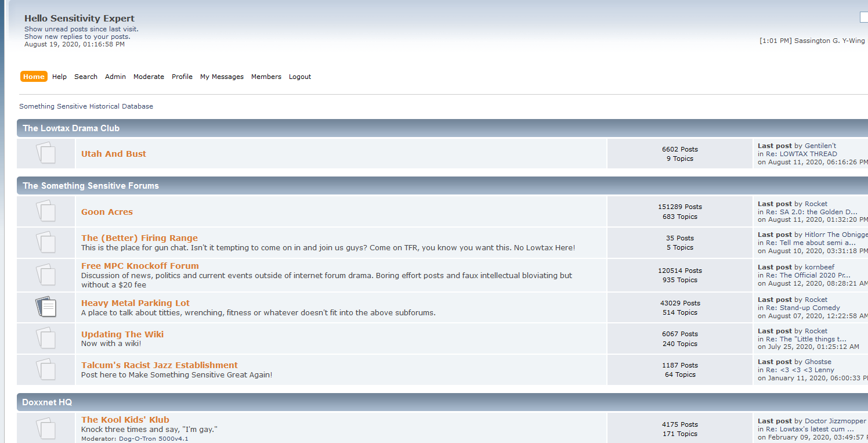Viewport: 868px width, 443px height.
Task: Open last post Re: Tell me about semi a...
Action: (811, 243)
